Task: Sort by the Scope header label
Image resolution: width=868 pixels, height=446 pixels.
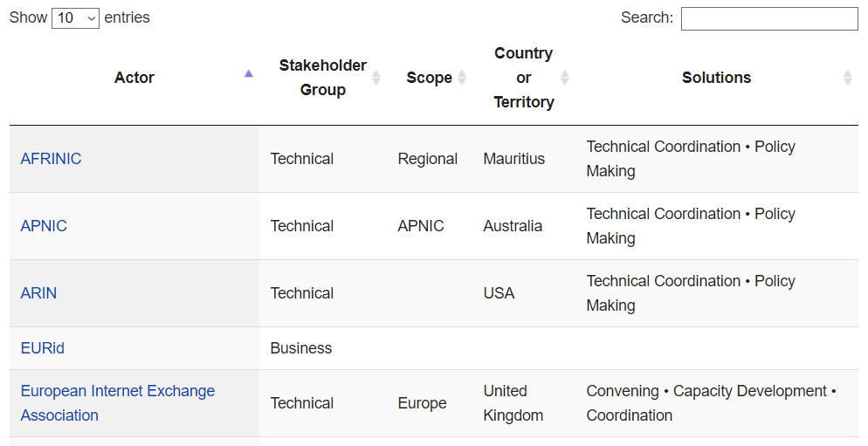Action: [x=429, y=78]
